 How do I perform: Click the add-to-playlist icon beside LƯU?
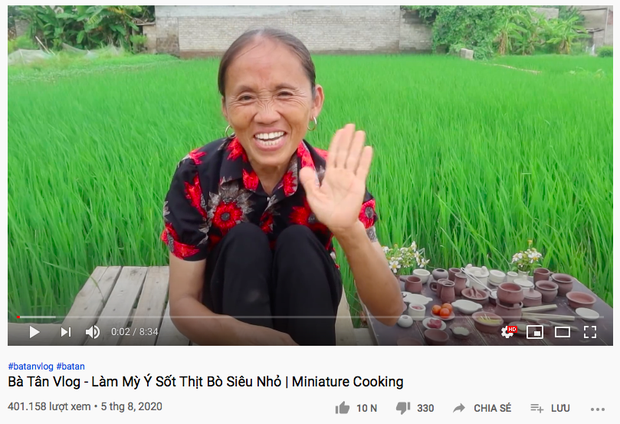(537, 408)
